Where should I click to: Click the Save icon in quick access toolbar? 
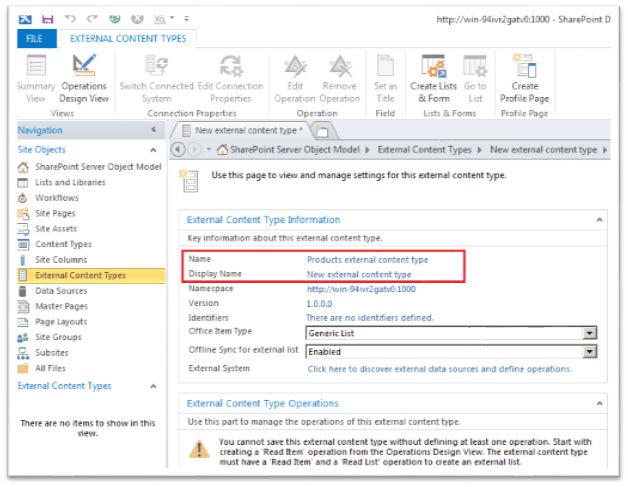click(x=48, y=19)
